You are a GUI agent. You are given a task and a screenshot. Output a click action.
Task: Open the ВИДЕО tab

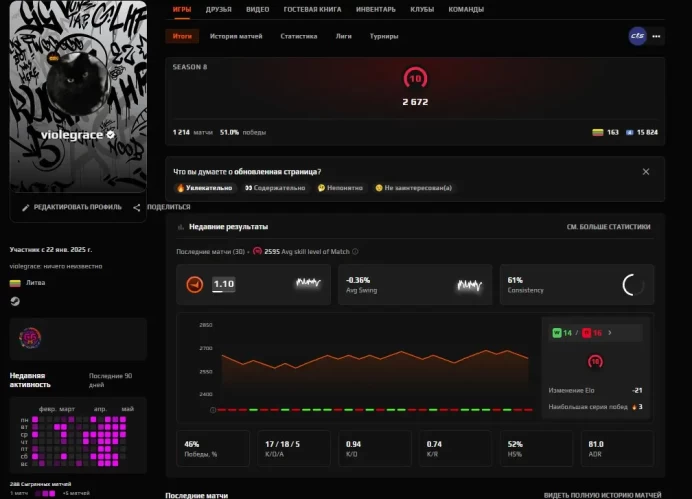[257, 9]
